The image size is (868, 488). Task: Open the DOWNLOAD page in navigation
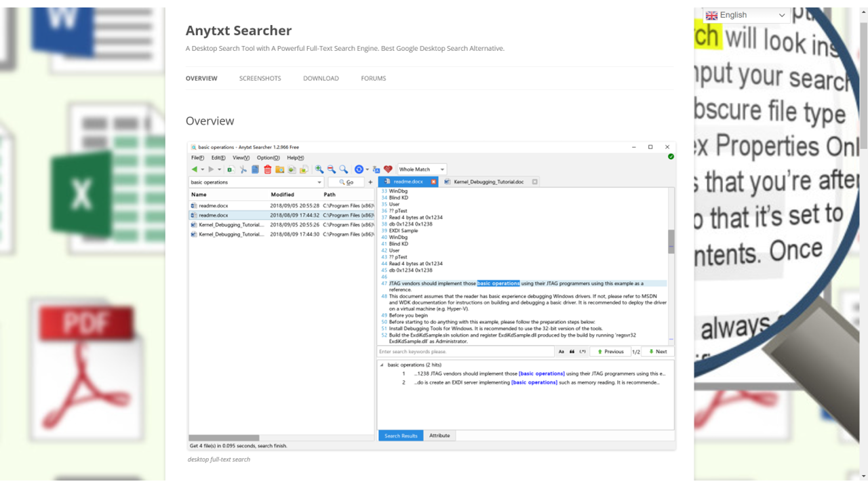pyautogui.click(x=321, y=79)
